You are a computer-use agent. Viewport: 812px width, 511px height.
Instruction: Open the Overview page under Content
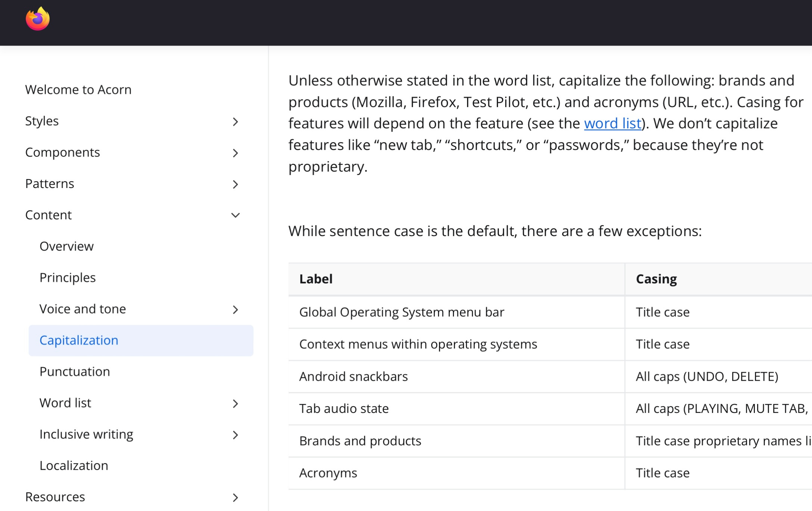click(66, 246)
